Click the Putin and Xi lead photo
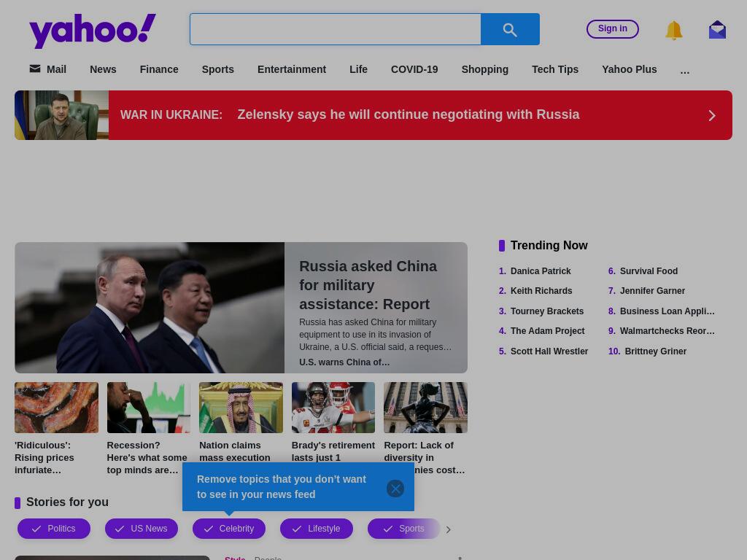The width and height of the screenshot is (747, 560). (x=150, y=308)
